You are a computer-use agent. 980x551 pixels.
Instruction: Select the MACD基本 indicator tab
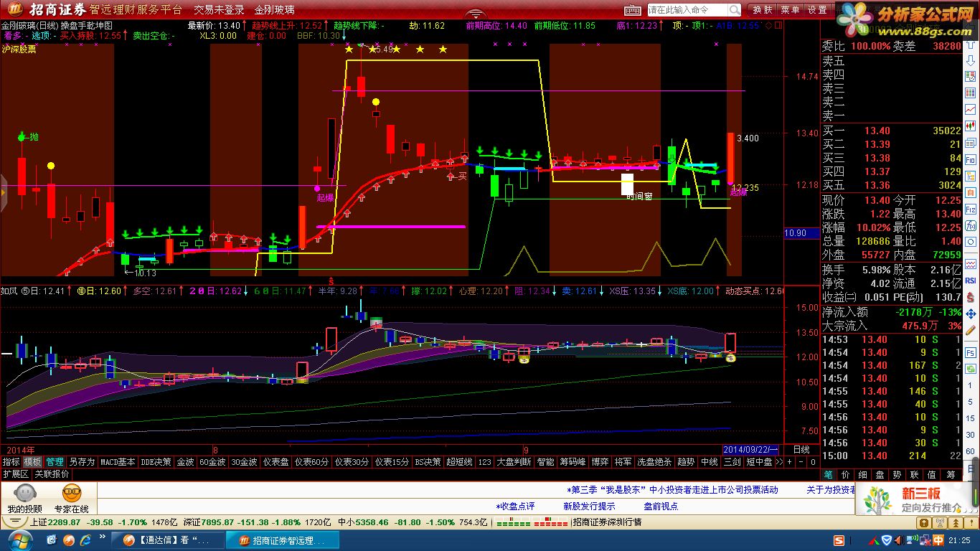[x=118, y=462]
